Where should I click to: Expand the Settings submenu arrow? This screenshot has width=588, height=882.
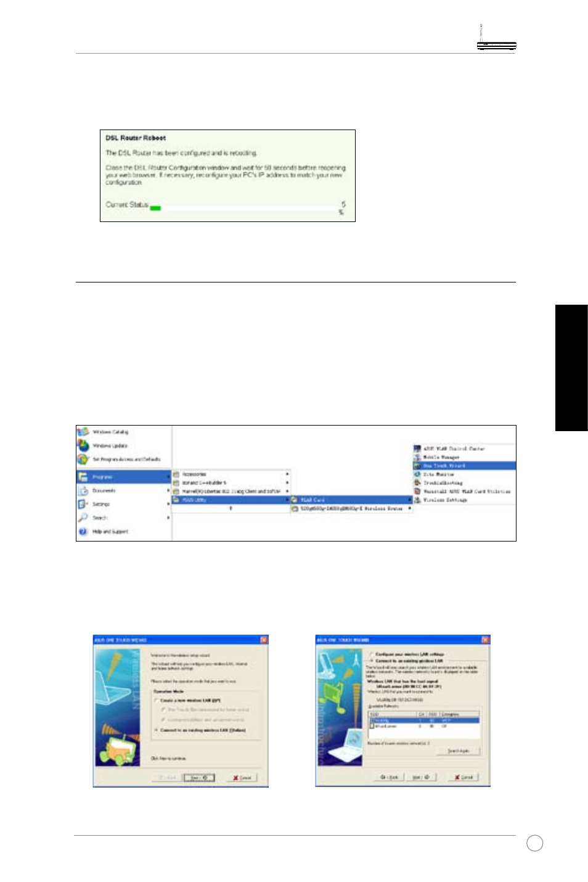(x=168, y=504)
